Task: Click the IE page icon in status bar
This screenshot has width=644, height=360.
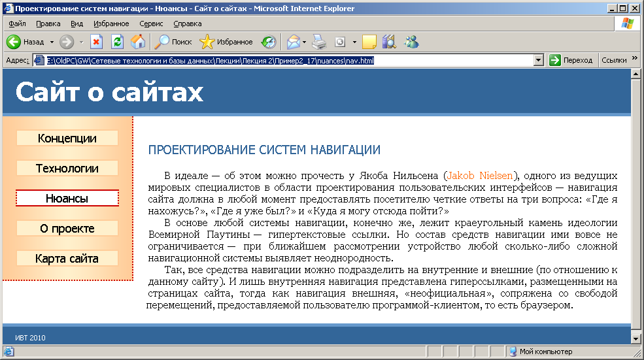Action: click(8, 352)
